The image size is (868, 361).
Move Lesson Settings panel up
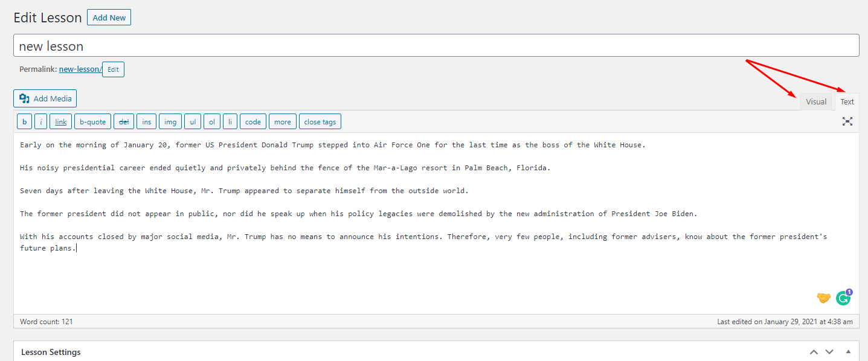click(x=814, y=352)
